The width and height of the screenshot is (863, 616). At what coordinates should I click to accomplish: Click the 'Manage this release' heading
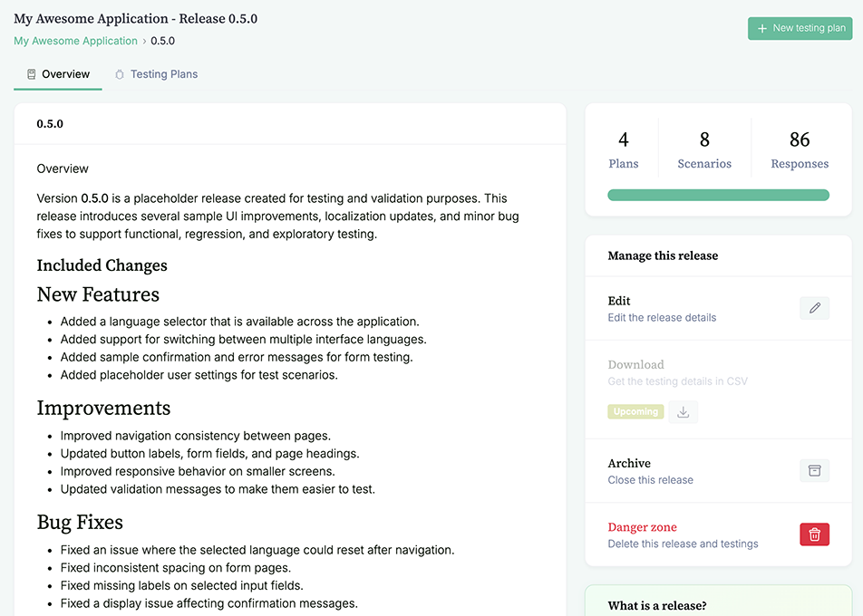pos(663,255)
